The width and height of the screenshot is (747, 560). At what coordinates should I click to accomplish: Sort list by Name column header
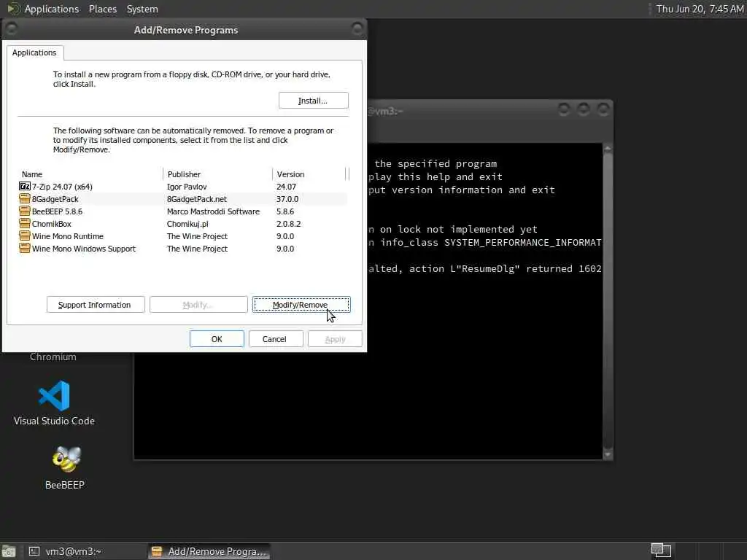[x=90, y=174]
